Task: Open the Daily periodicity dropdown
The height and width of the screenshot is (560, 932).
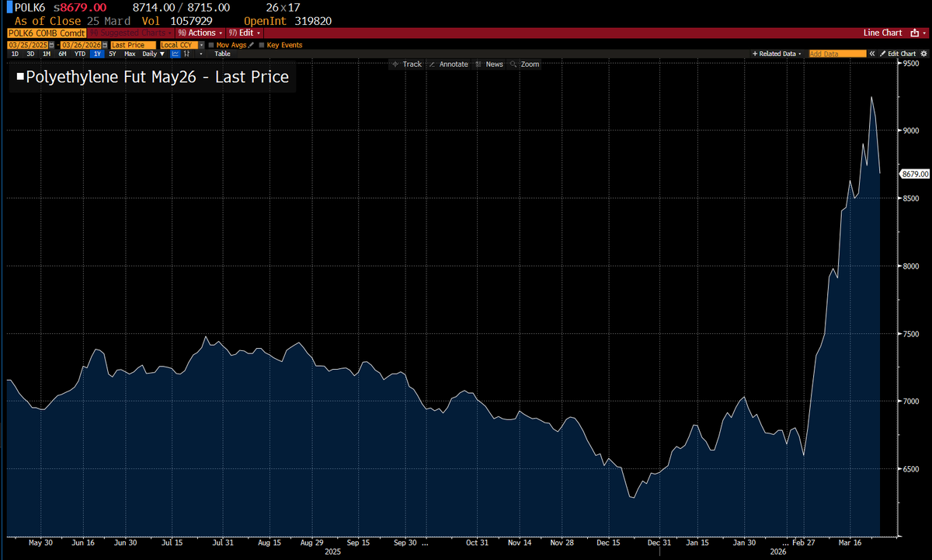Action: point(153,54)
